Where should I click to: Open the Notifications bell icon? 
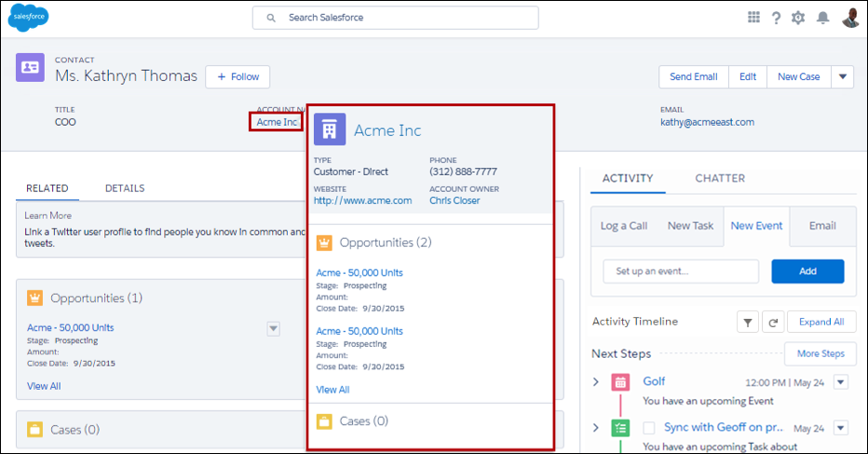(823, 18)
